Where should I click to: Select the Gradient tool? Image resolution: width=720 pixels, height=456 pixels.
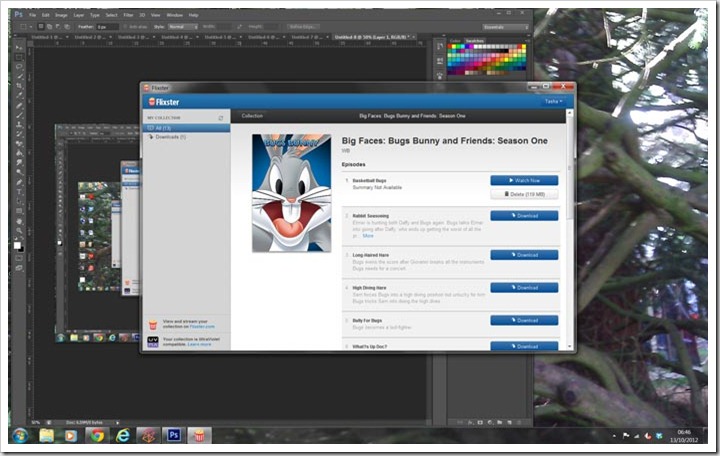18,153
